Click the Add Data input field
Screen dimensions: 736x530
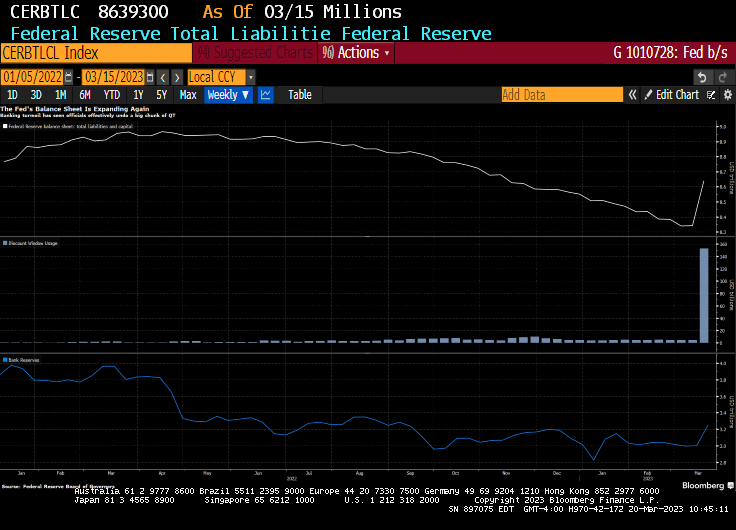[x=561, y=95]
